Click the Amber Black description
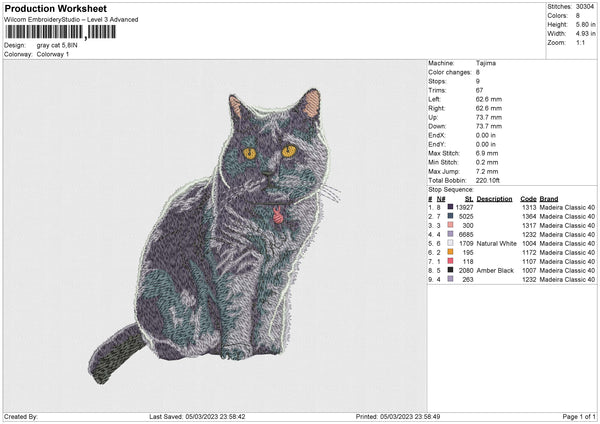Viewport: 600px width, 424px height. (x=495, y=270)
